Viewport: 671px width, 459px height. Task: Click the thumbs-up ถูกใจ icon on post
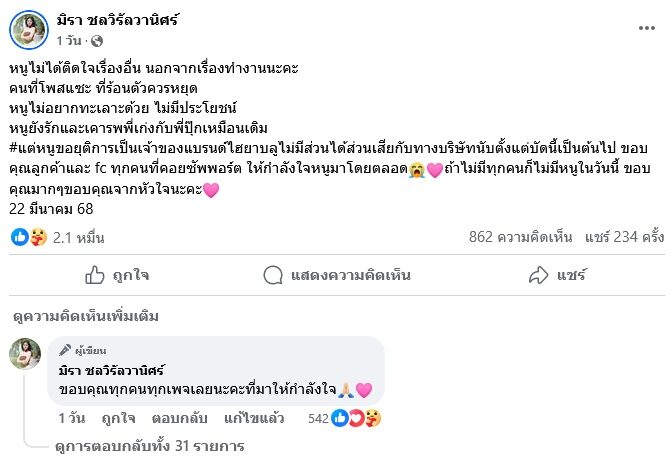94,274
